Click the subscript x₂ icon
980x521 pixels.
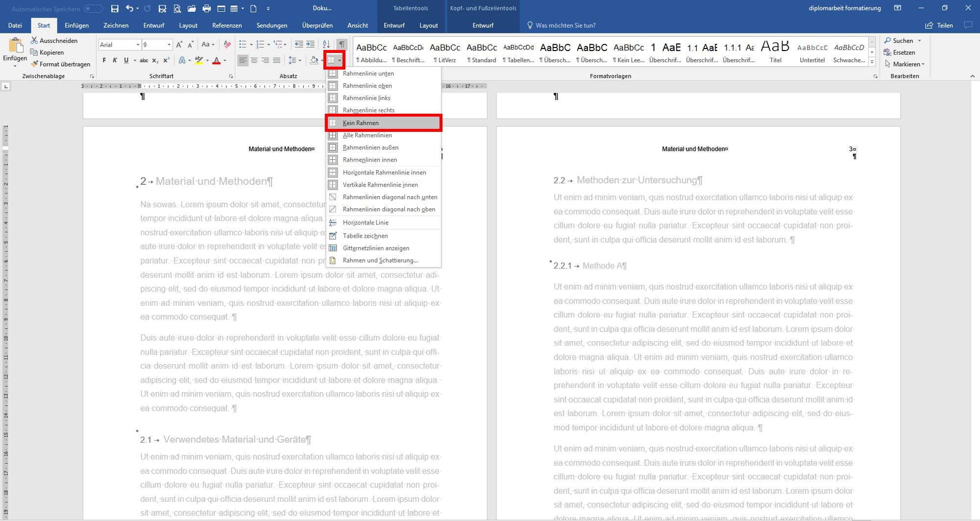(155, 60)
